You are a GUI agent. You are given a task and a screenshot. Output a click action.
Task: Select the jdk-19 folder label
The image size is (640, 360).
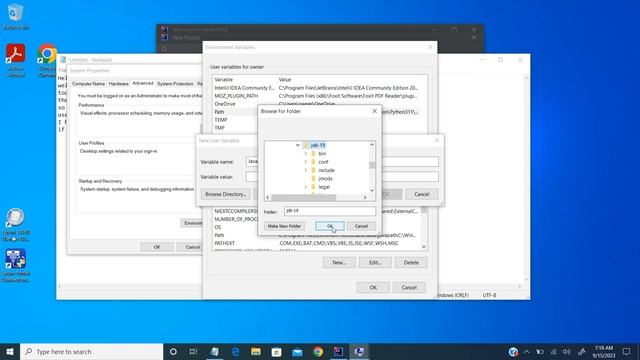point(318,145)
